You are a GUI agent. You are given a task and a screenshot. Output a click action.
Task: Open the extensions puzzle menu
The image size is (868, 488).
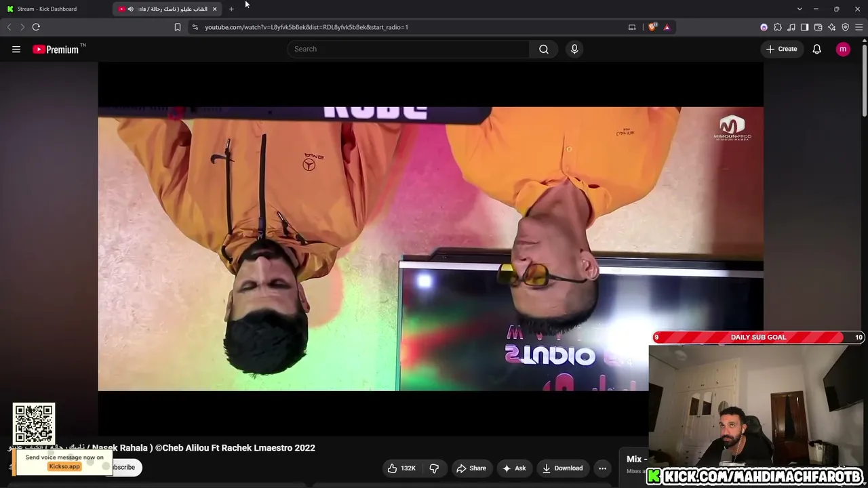778,27
